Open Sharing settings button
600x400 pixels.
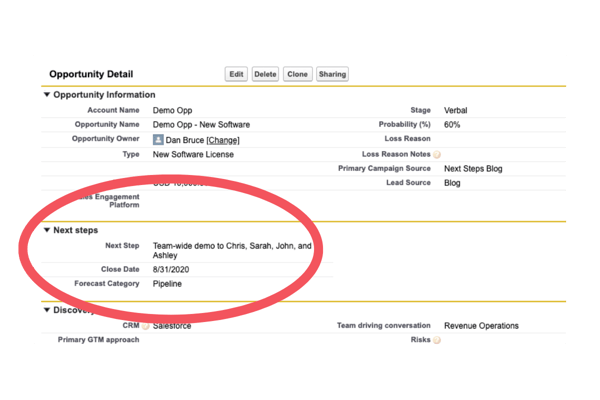click(332, 74)
